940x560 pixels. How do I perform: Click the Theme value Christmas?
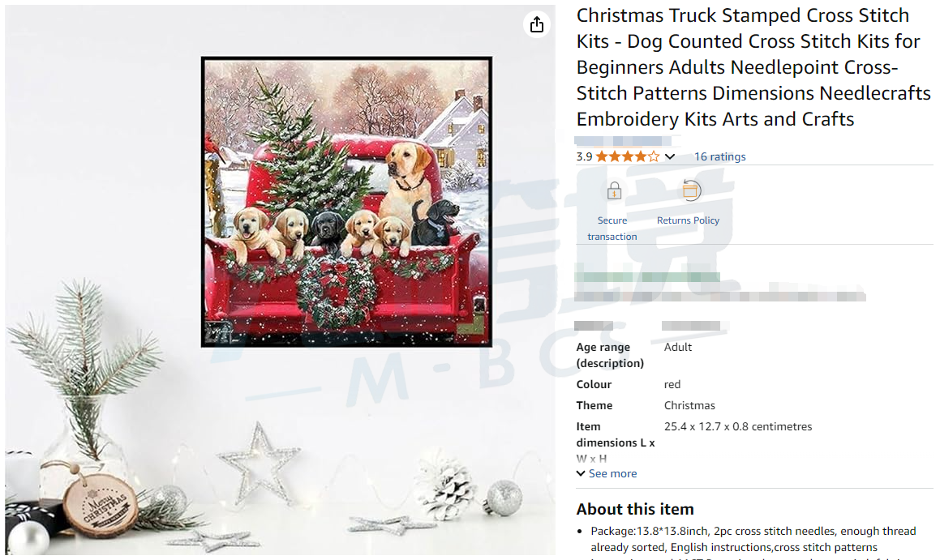point(689,405)
